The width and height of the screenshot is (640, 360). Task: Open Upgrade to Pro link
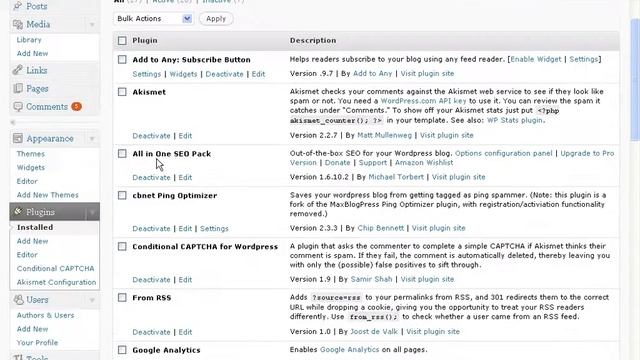tap(587, 153)
